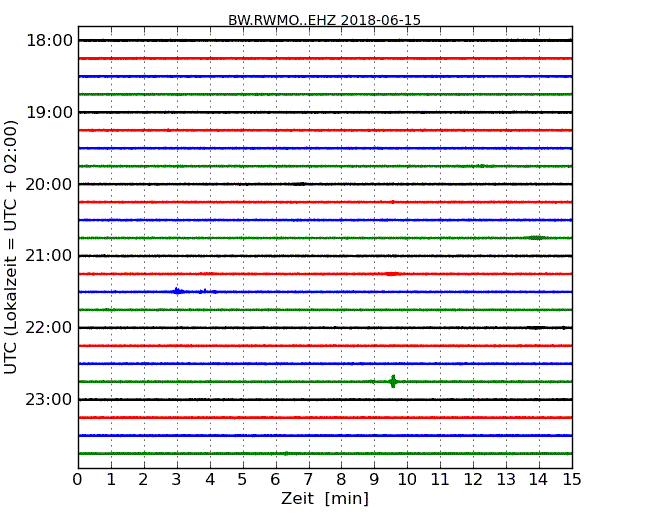Click the large green seismic spike near minute 9.5
This screenshot has width=650, height=520.
click(393, 381)
